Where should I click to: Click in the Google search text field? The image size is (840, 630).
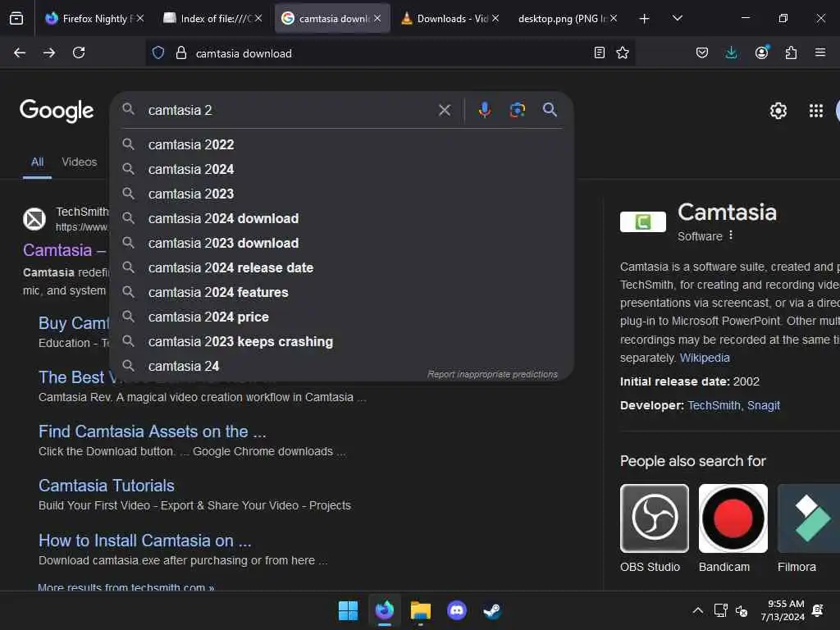point(290,111)
